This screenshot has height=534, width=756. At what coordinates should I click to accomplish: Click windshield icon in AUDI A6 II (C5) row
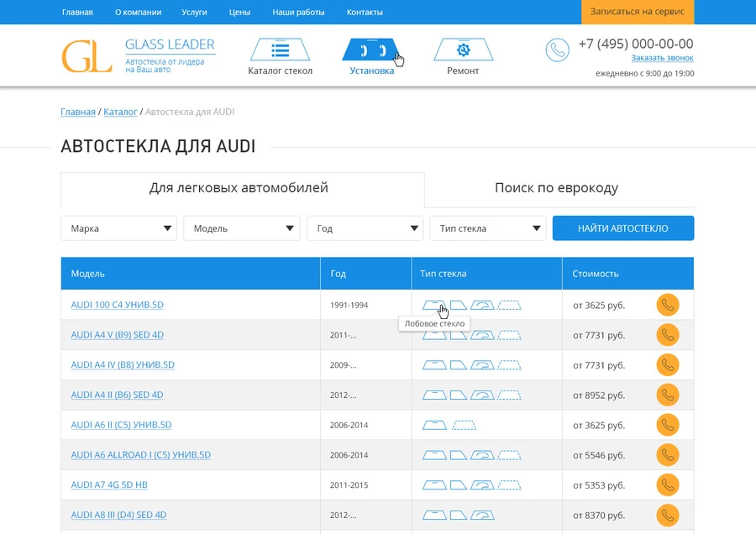pyautogui.click(x=434, y=425)
